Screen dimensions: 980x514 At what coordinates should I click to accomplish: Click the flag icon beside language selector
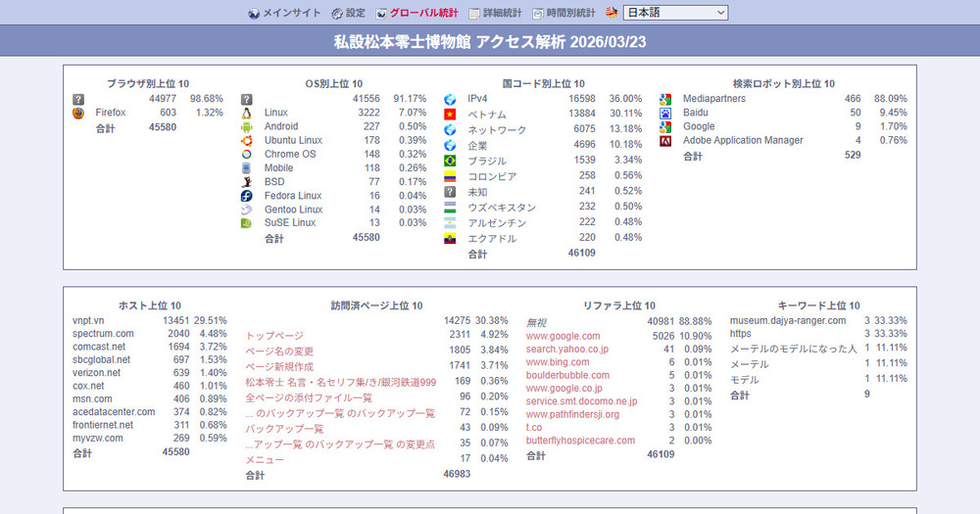point(612,13)
